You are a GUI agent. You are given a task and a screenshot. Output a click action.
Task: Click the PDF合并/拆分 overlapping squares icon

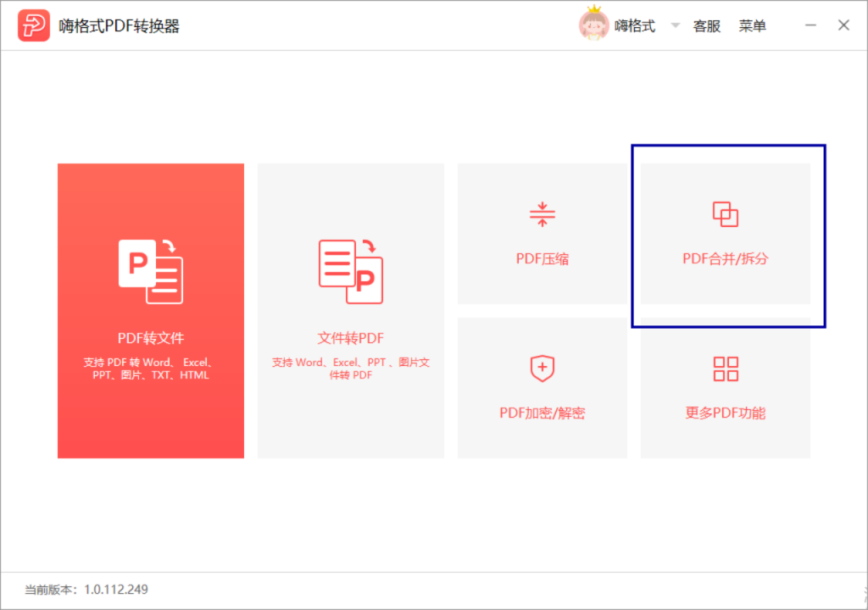[726, 214]
